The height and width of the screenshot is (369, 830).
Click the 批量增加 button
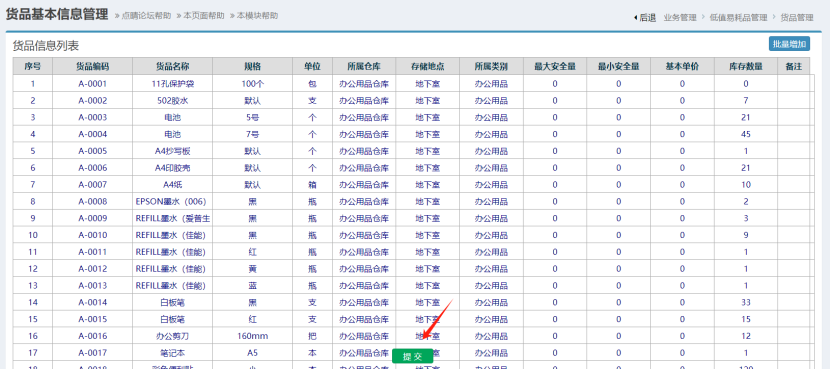[x=789, y=44]
